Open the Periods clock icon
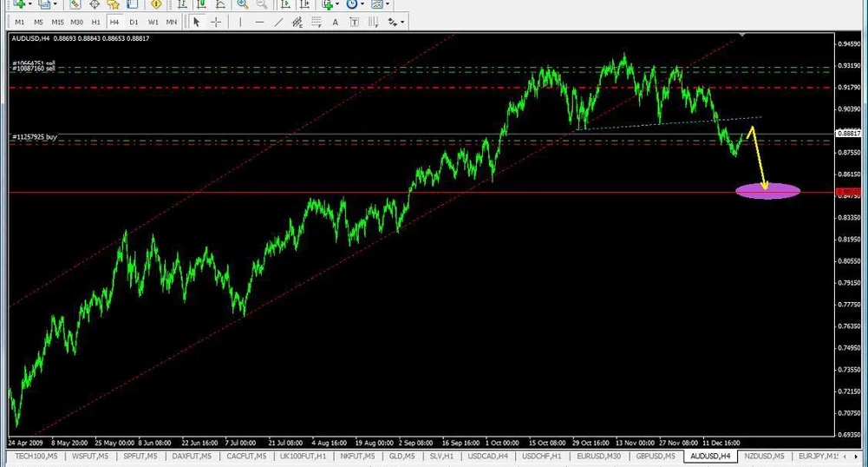Viewport: 868px width, 467px height. 352,3
